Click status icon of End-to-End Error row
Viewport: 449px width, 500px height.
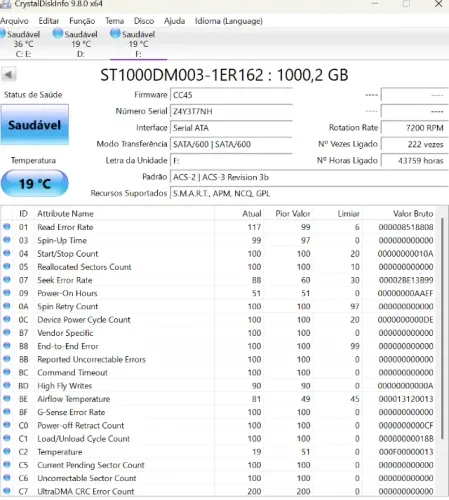(x=7, y=346)
